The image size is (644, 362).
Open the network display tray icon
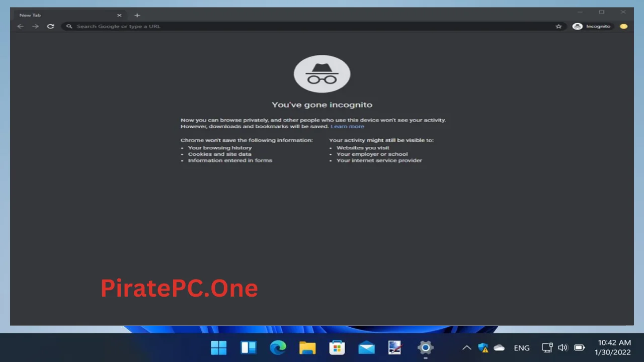click(547, 347)
